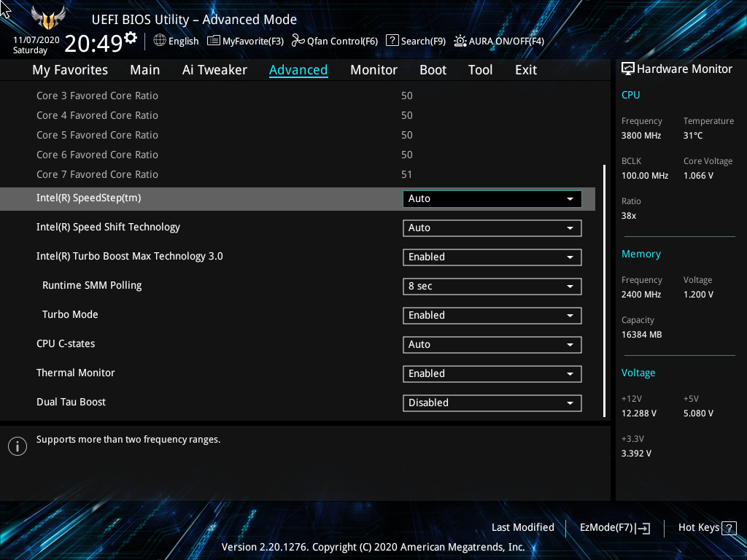Click AURA ON/OFF(F4) label
Screen dimensions: 747x560
click(x=506, y=42)
